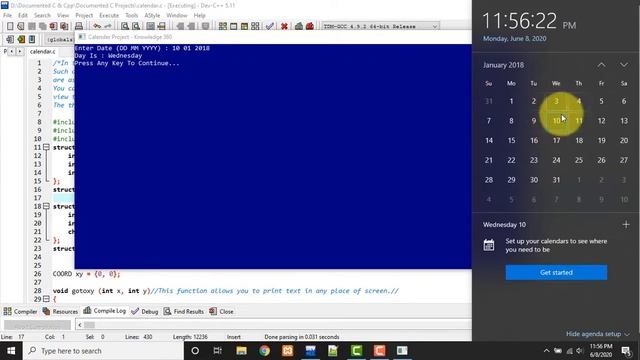Click the Profile analysis toolbar icon
The height and width of the screenshot is (360, 640).
[x=299, y=26]
